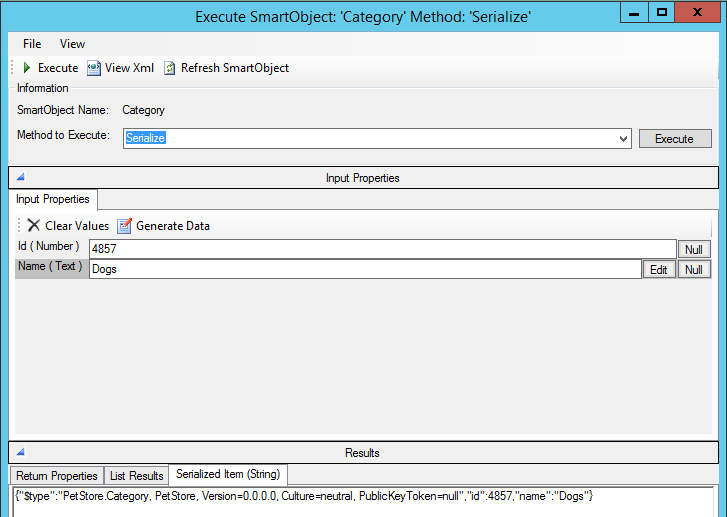Click the Id number input field
The image size is (727, 517).
tap(382, 249)
